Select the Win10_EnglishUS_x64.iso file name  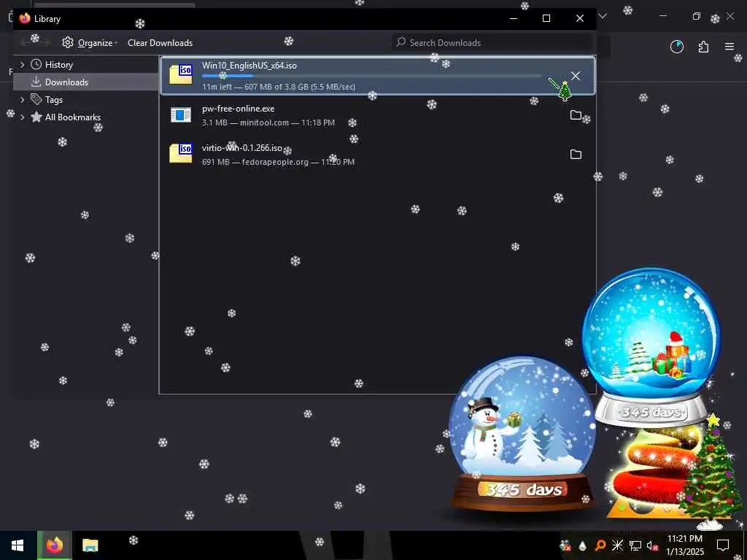[249, 66]
